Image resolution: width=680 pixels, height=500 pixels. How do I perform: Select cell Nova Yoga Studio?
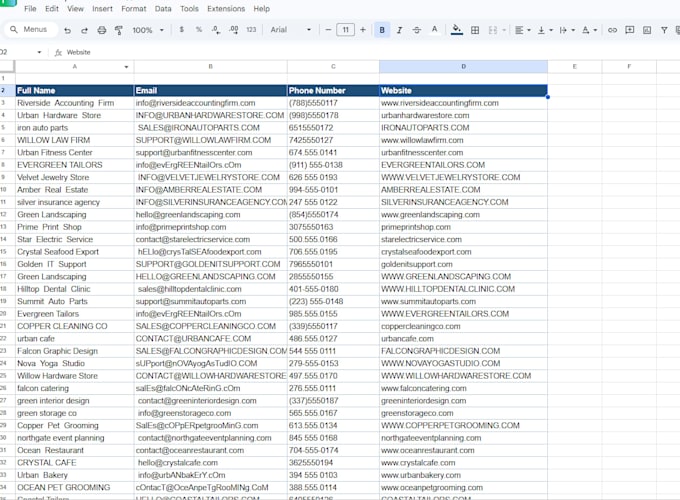coord(75,363)
